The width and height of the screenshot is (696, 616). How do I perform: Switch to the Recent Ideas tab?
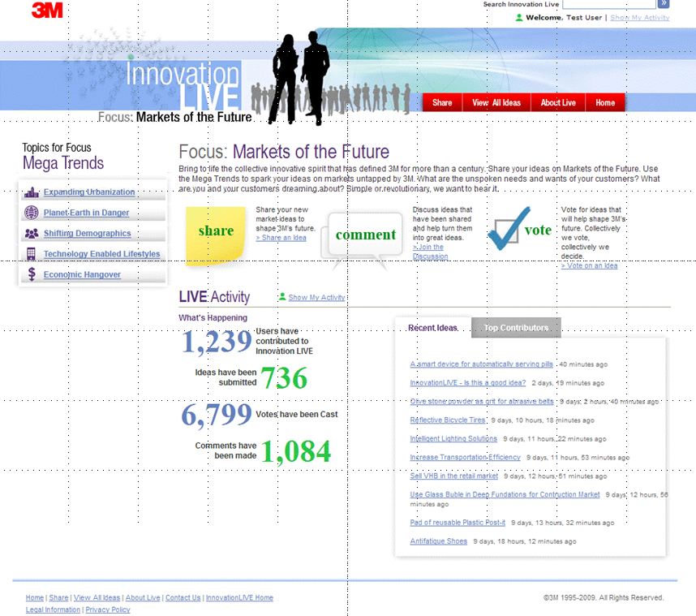(x=433, y=328)
